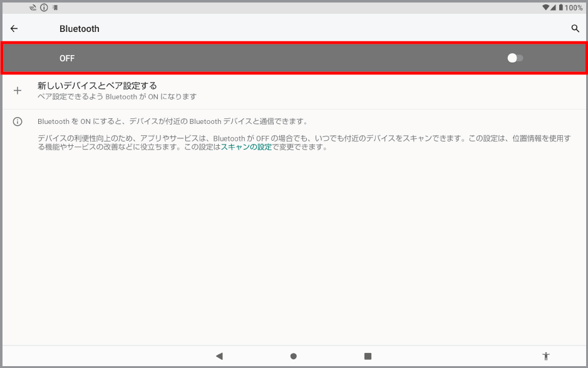Open the accessibility shortcut icon
The width and height of the screenshot is (588, 368).
click(546, 356)
